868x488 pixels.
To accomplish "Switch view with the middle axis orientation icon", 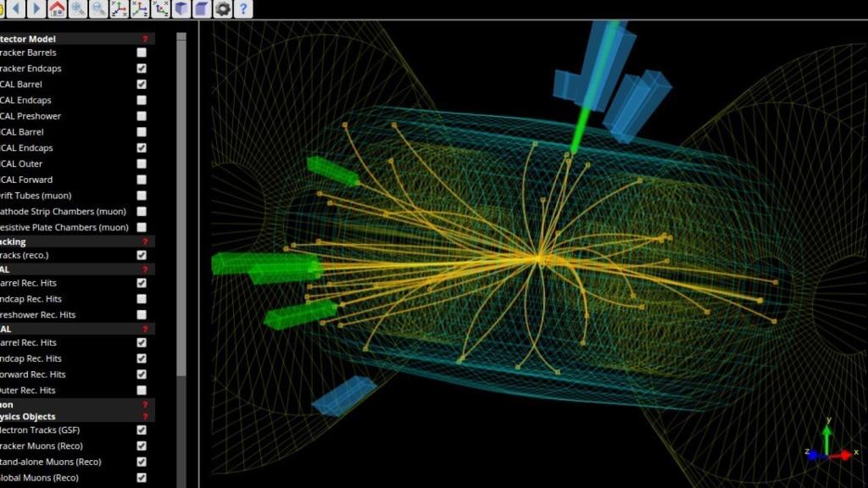I will [140, 9].
